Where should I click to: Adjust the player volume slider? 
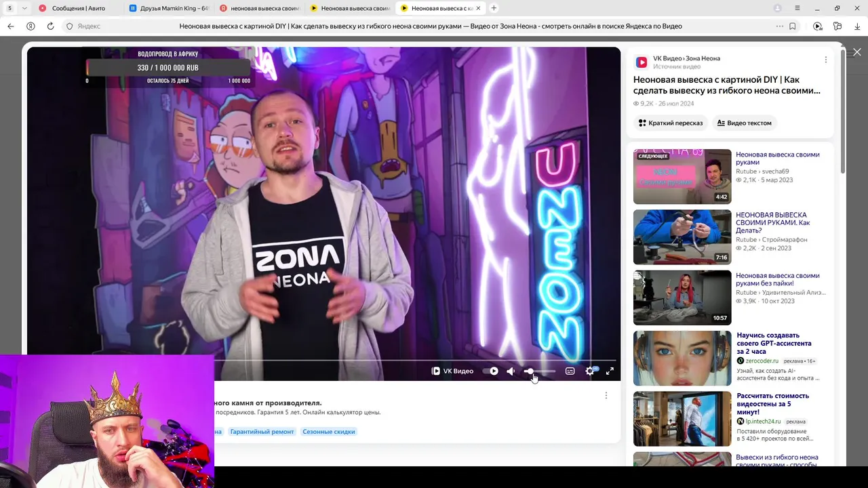540,371
